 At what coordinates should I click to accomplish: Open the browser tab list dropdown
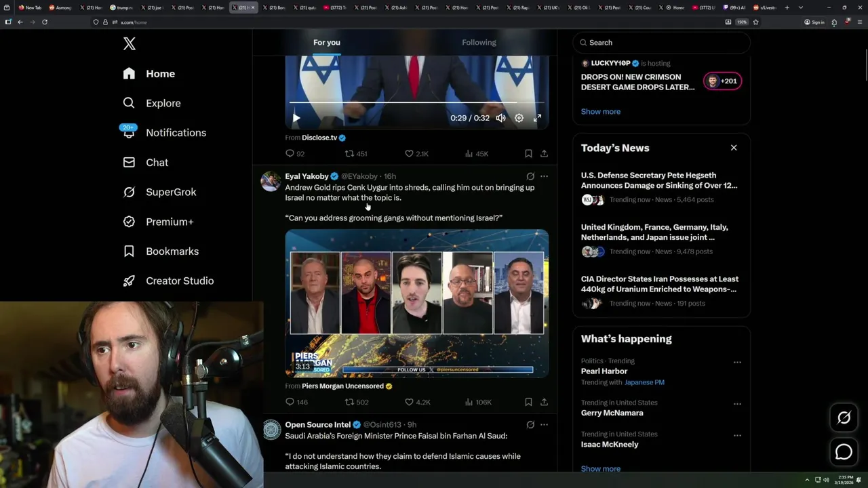coord(800,7)
